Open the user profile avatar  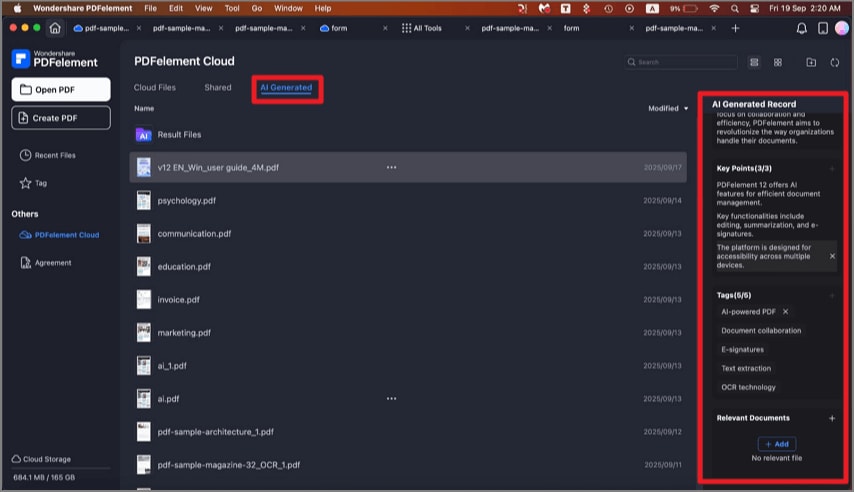(842, 28)
